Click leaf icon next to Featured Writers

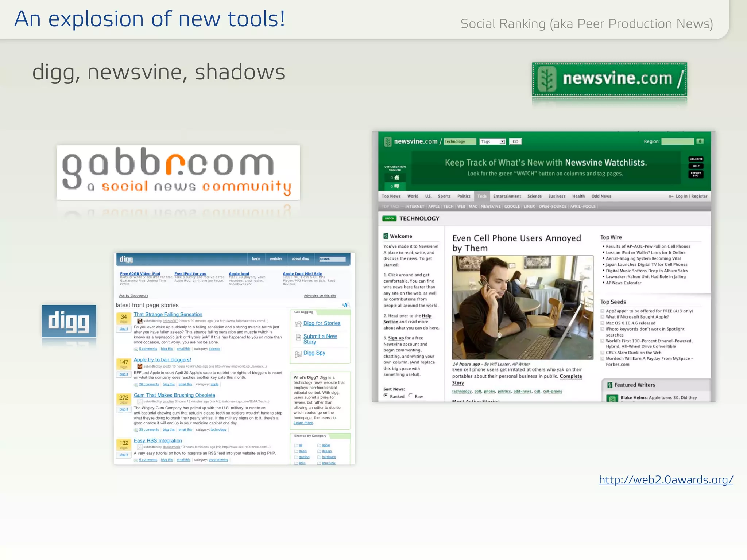[x=609, y=385]
